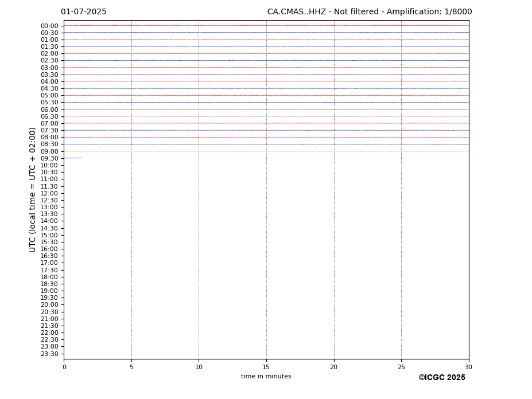Click the x-axis tick label 25
532x399 pixels.
(x=401, y=367)
